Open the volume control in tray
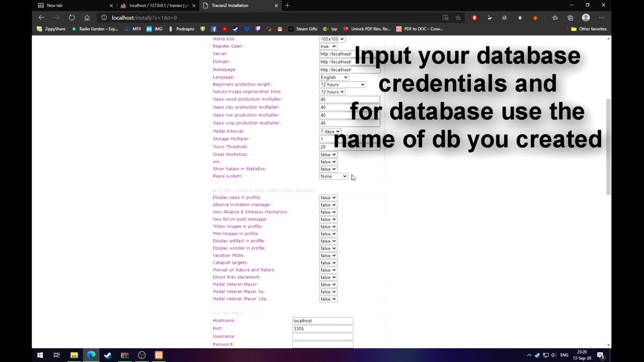This screenshot has width=644, height=362. click(553, 355)
